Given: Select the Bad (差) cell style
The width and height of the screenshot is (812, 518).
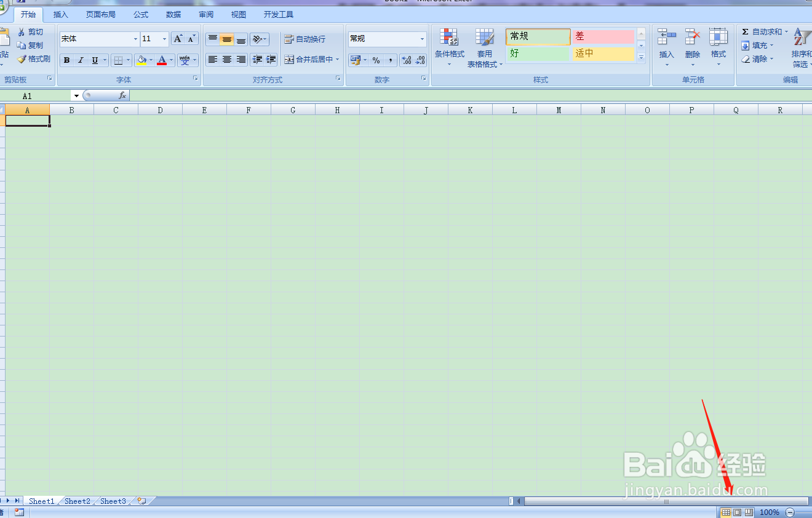Looking at the screenshot, I should click(x=603, y=37).
